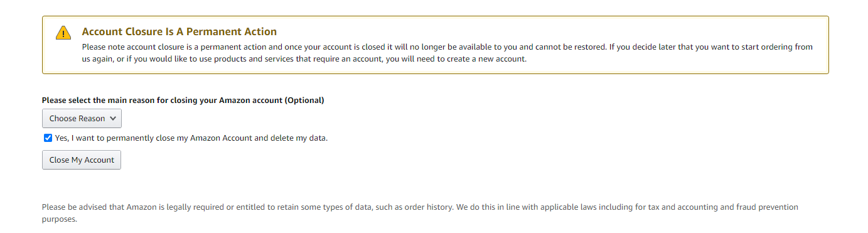This screenshot has height=233, width=868.
Task: Expand the chevron arrow in Choose Reason
Action: [113, 118]
